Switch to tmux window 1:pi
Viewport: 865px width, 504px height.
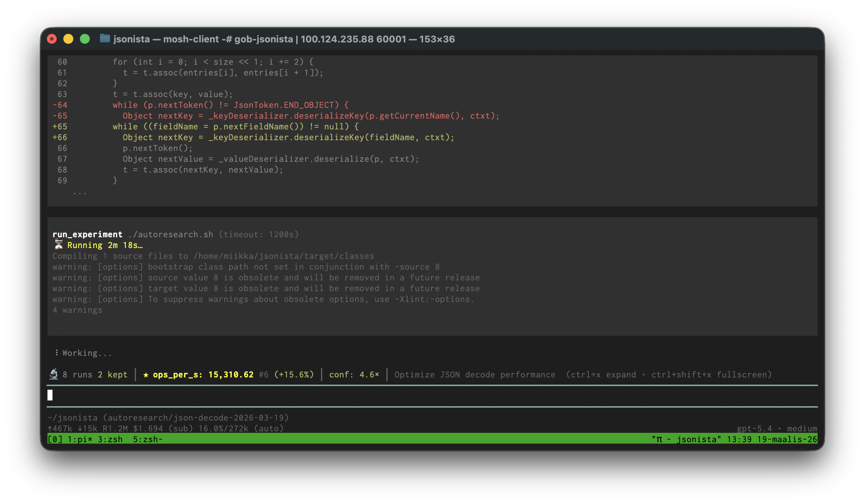(x=79, y=439)
